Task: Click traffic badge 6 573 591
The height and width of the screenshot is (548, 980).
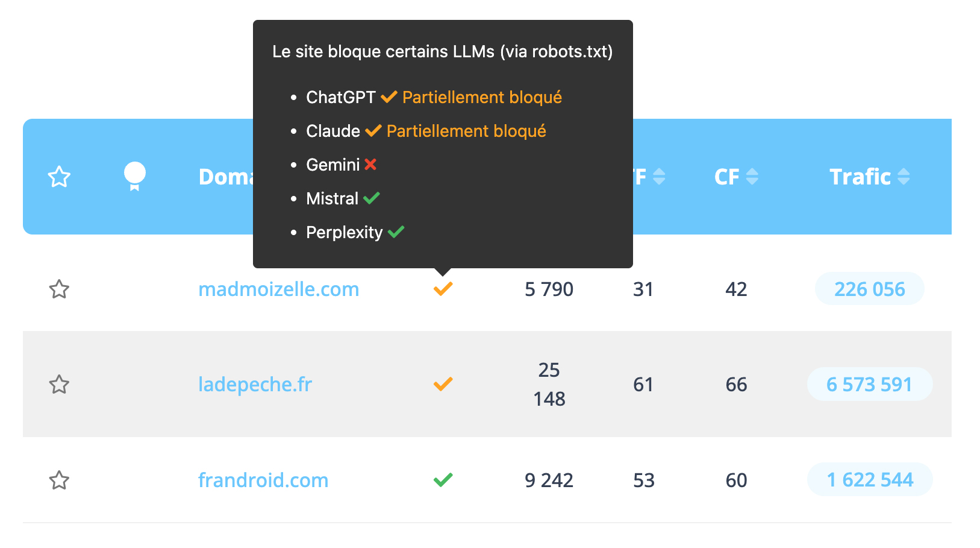Action: pyautogui.click(x=869, y=385)
